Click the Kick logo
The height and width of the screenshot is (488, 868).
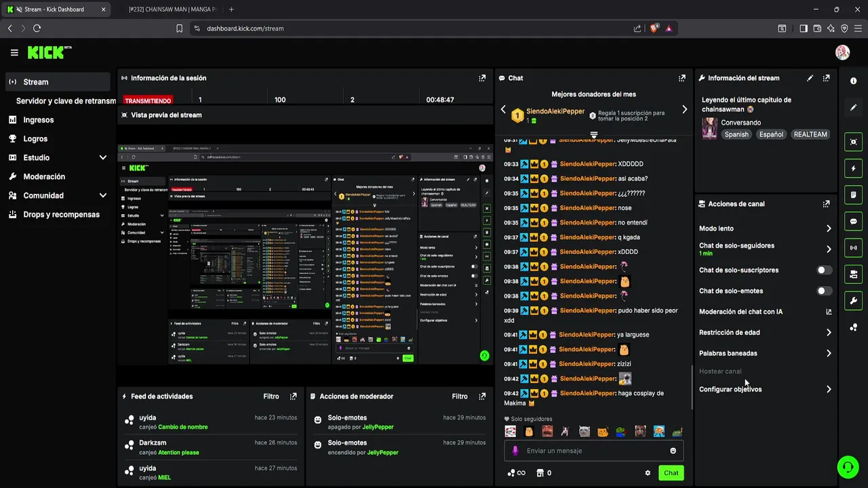click(49, 52)
